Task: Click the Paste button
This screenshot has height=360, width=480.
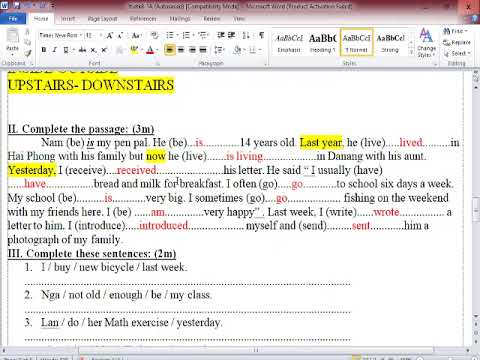Action: (13, 41)
